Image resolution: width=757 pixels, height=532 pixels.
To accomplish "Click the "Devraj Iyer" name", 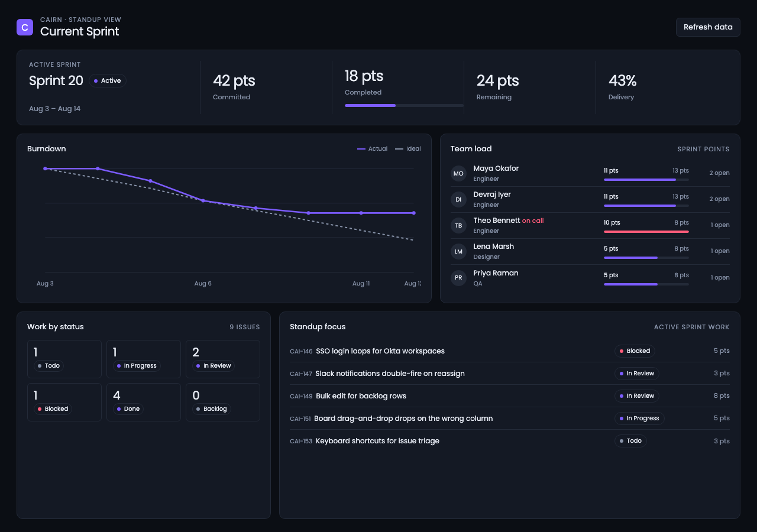I will (492, 194).
